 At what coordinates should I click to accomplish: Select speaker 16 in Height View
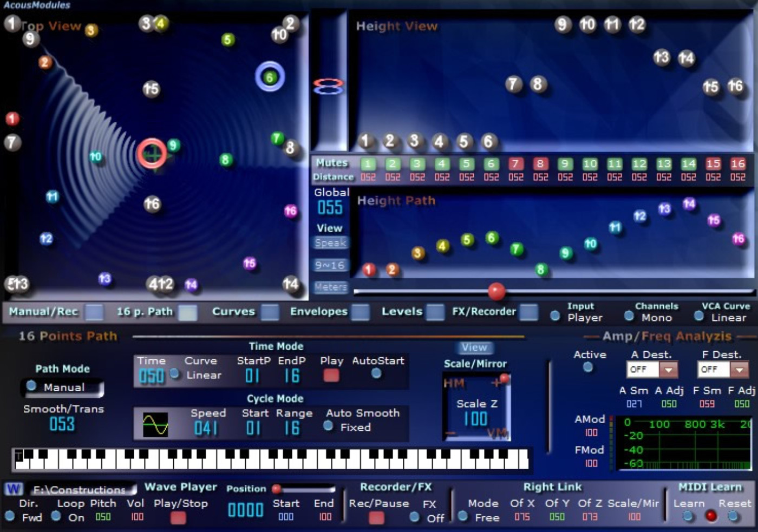click(735, 86)
